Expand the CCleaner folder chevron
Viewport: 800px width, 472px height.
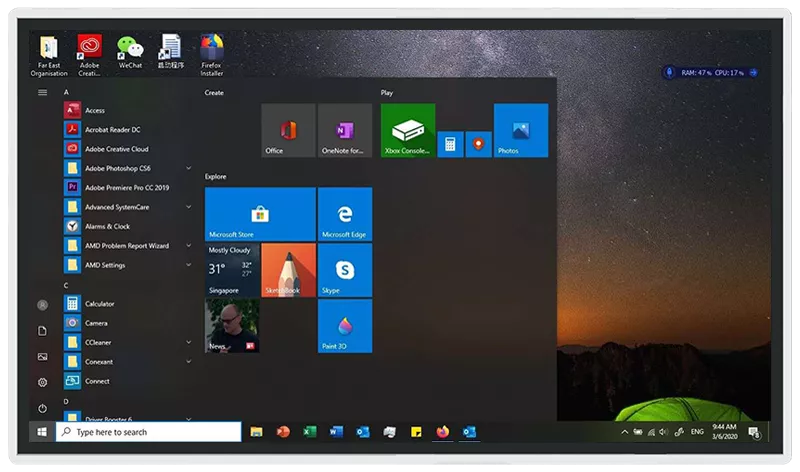click(189, 342)
